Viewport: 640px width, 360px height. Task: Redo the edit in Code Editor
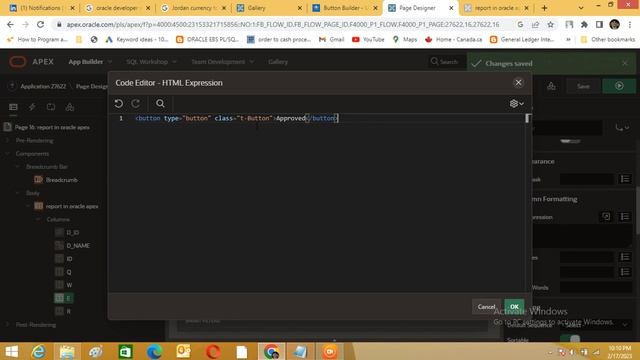coord(136,104)
